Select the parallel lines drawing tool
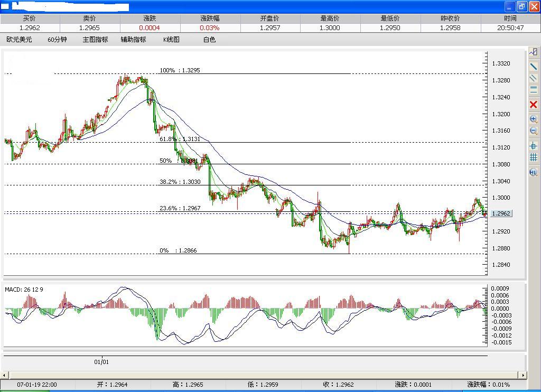Screen dimensions: 541x392 [533, 78]
